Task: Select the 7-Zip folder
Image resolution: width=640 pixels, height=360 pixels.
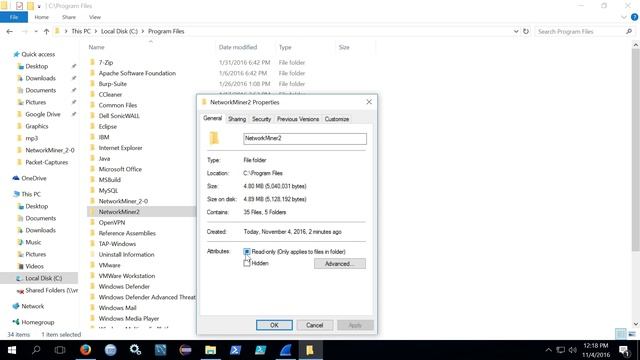Action: (x=106, y=62)
